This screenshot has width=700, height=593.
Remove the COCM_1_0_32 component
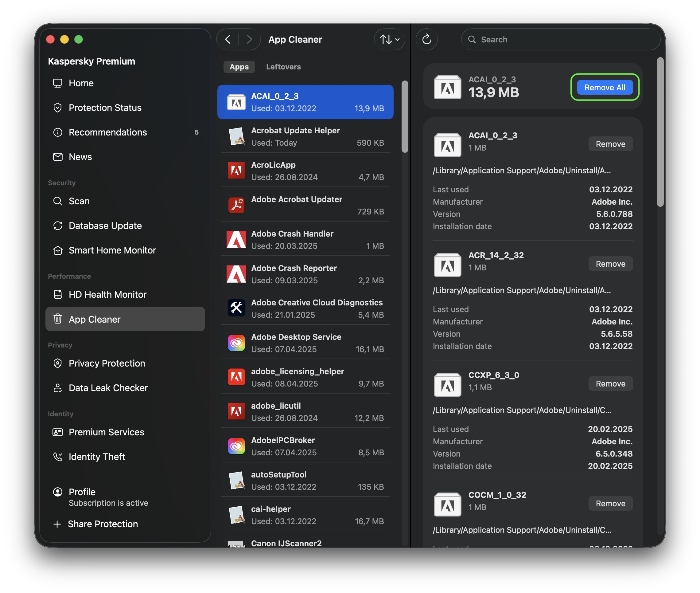pyautogui.click(x=610, y=503)
